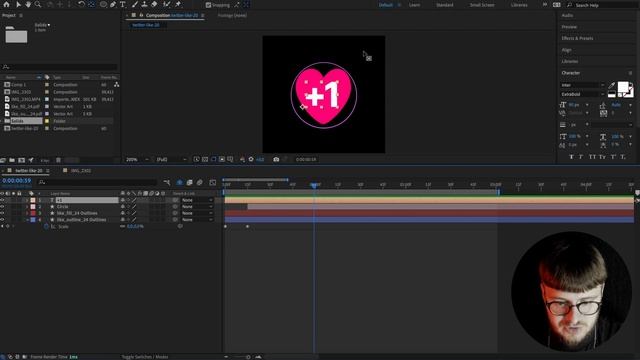
Task: Click the orange label color of +1 layer
Action: (33, 200)
